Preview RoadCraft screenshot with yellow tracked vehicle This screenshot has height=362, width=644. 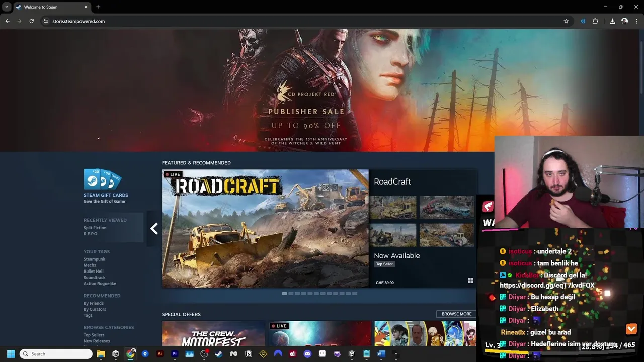[x=393, y=207]
